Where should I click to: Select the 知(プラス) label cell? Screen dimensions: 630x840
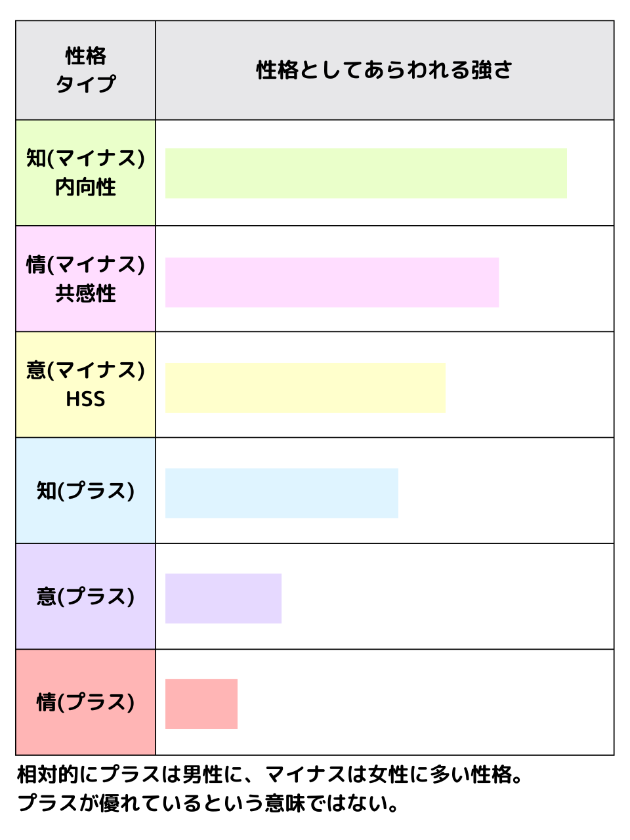click(86, 491)
